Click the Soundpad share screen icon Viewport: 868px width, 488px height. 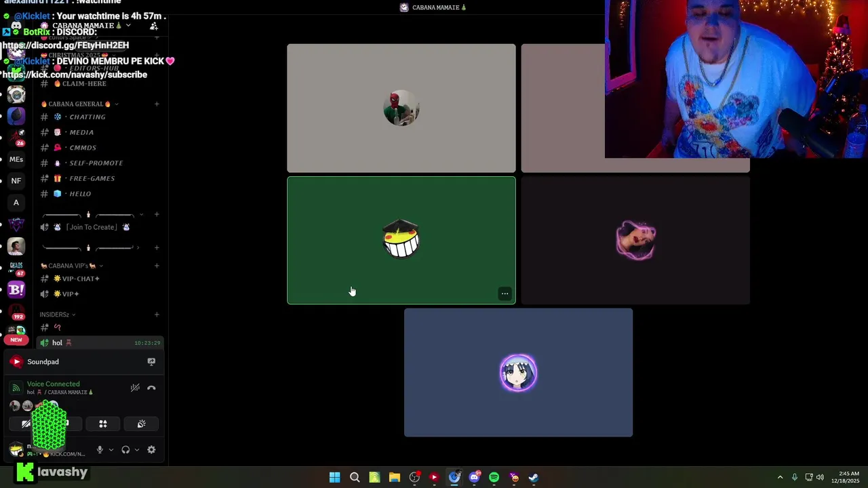point(151,362)
